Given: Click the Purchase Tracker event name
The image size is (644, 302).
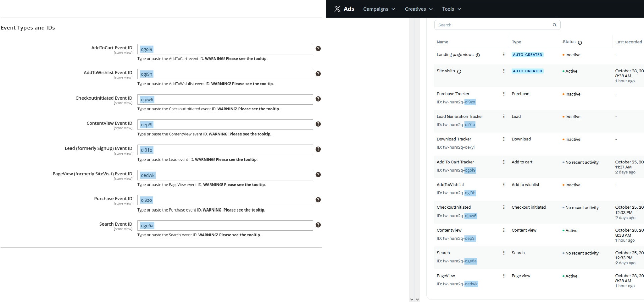Looking at the screenshot, I should coord(453,94).
